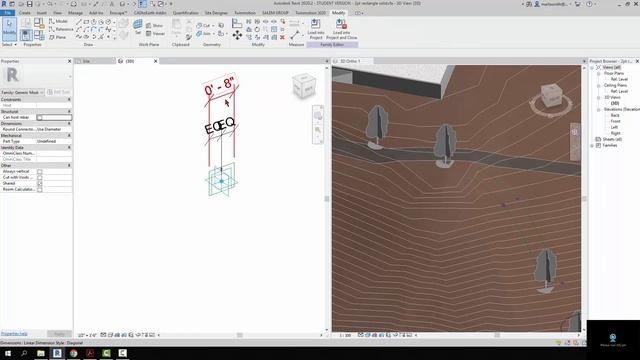Click the Show work plane button
640x360 pixels.
[155, 25]
